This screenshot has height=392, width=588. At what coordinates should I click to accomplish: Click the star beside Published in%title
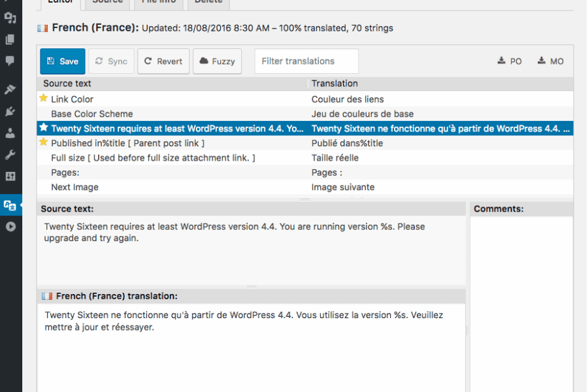(44, 142)
